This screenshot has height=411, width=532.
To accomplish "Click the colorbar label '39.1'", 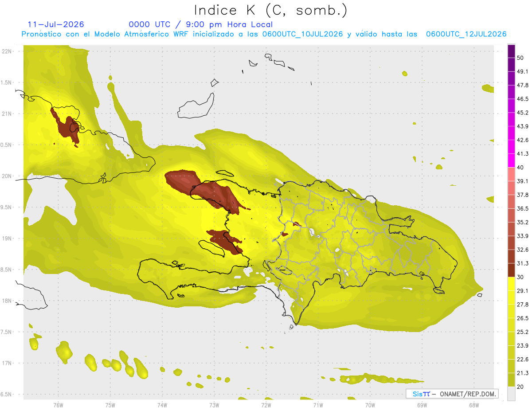I will coord(522,181).
